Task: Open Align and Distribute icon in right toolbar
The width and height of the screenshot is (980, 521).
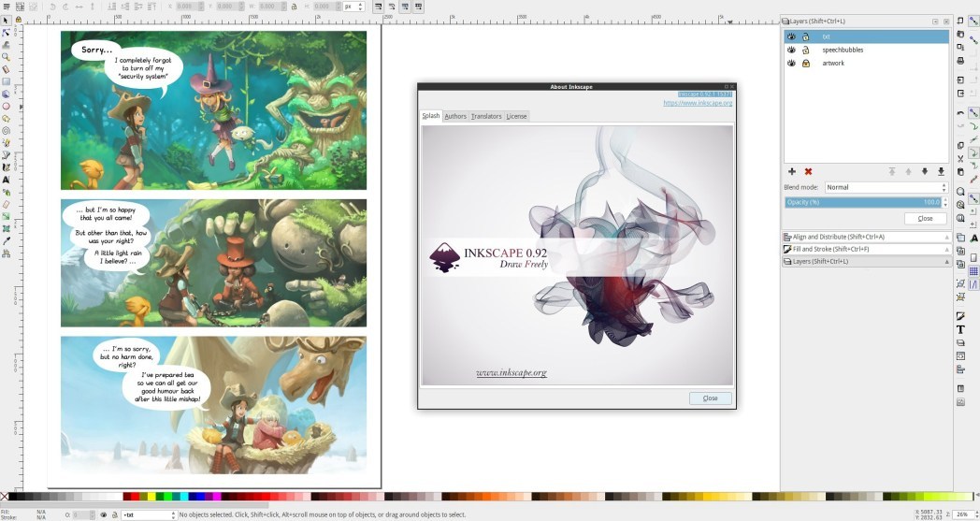Action: [x=960, y=369]
